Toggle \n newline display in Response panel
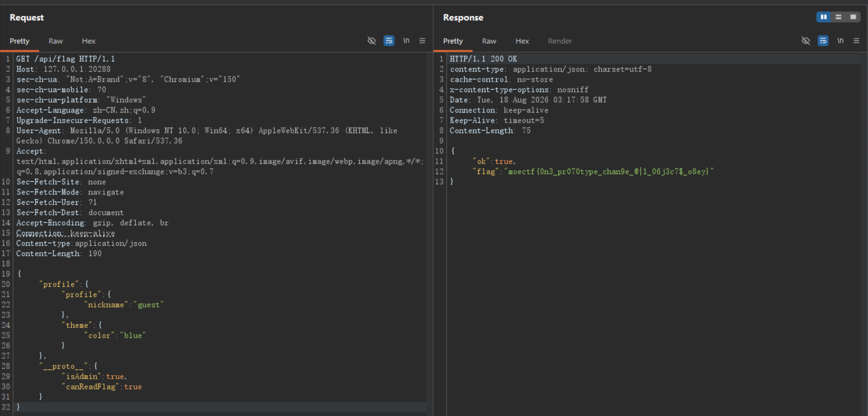 pos(840,41)
